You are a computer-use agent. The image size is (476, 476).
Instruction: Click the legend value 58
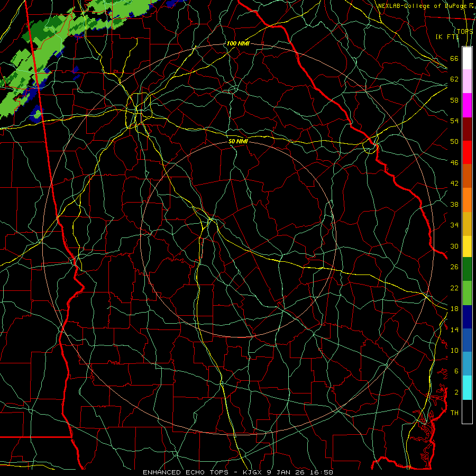pyautogui.click(x=454, y=100)
